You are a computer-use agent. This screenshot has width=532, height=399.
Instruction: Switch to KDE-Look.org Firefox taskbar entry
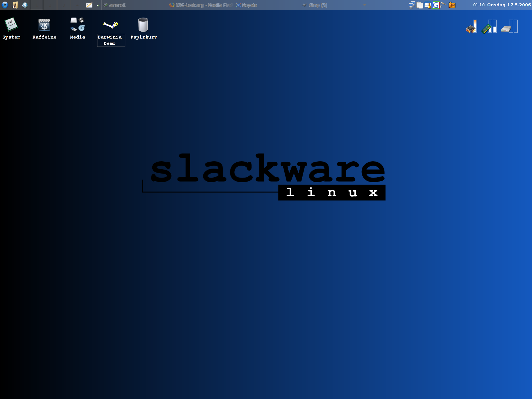click(201, 5)
